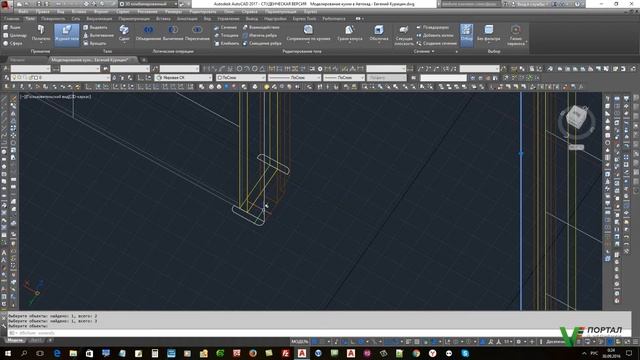Add a new drawing tab with plus button
The image size is (640, 360).
tap(144, 60)
